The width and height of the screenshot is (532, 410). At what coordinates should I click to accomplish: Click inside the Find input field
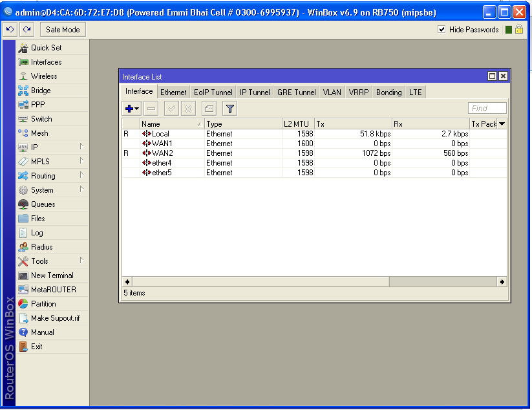pyautogui.click(x=487, y=107)
